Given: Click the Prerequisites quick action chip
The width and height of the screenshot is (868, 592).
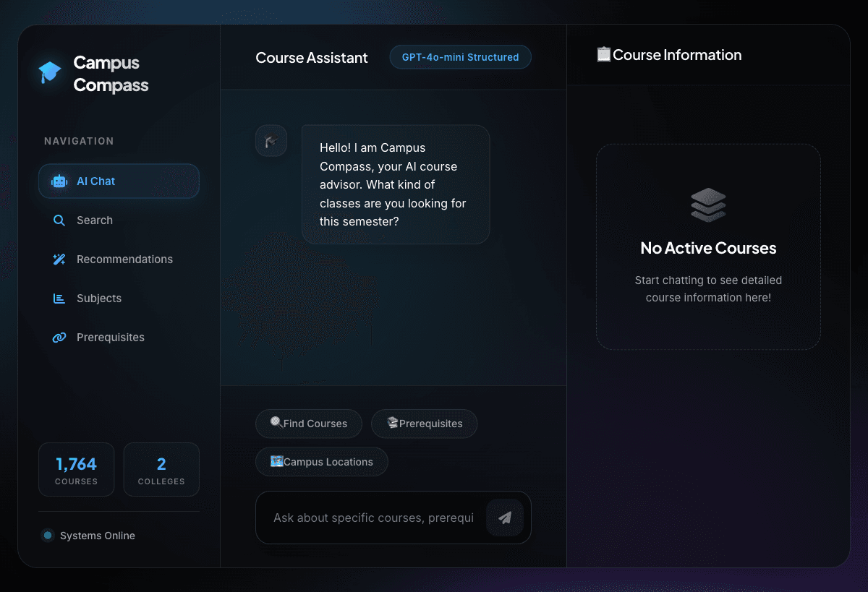Looking at the screenshot, I should (x=425, y=424).
